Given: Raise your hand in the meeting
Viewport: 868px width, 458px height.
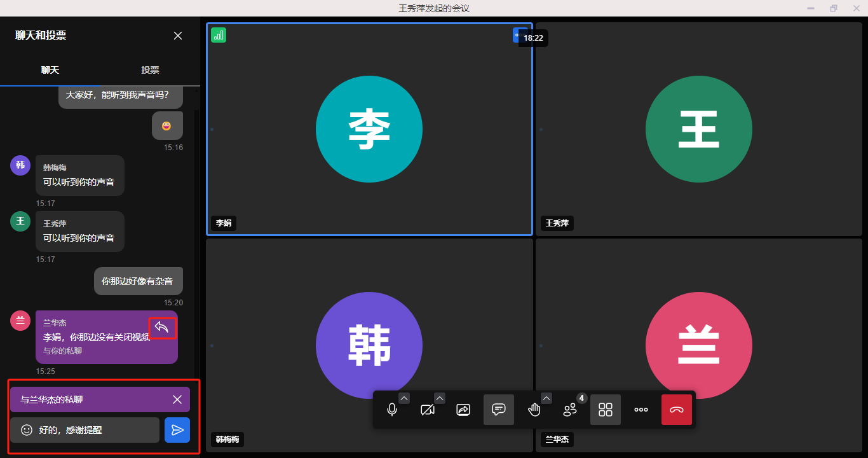Looking at the screenshot, I should tap(534, 410).
